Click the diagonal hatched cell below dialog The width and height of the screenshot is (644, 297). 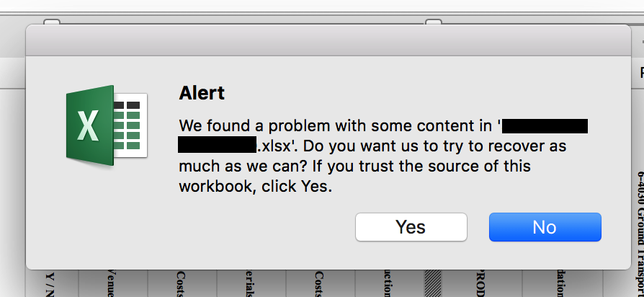coord(432,283)
